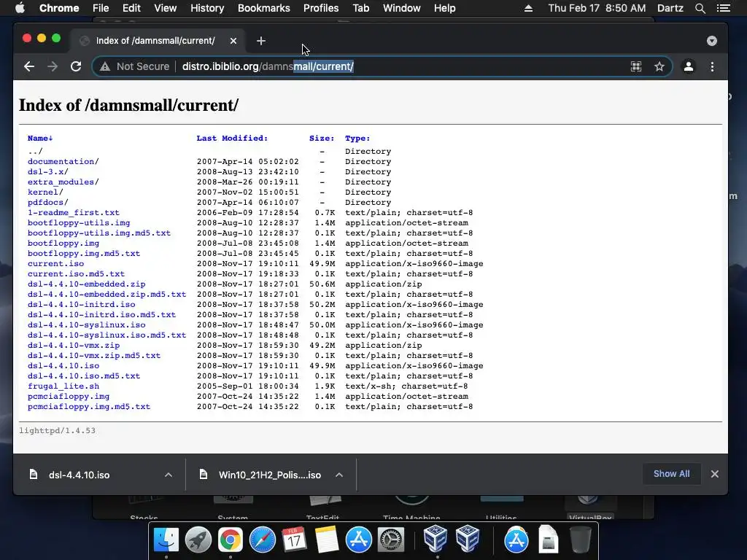
Task: Open Launchpad from the Dock
Action: tap(198, 540)
